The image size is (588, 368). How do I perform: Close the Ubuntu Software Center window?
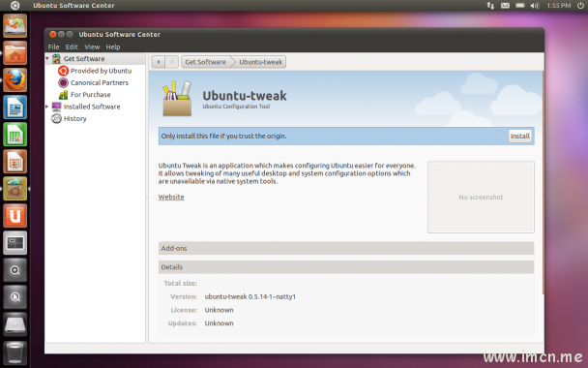(53, 34)
